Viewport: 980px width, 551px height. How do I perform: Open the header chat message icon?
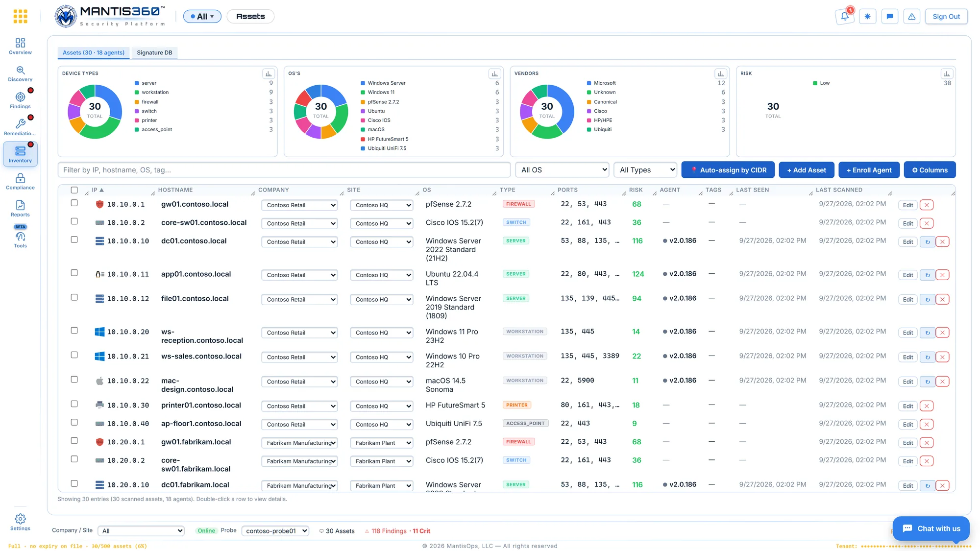click(890, 17)
